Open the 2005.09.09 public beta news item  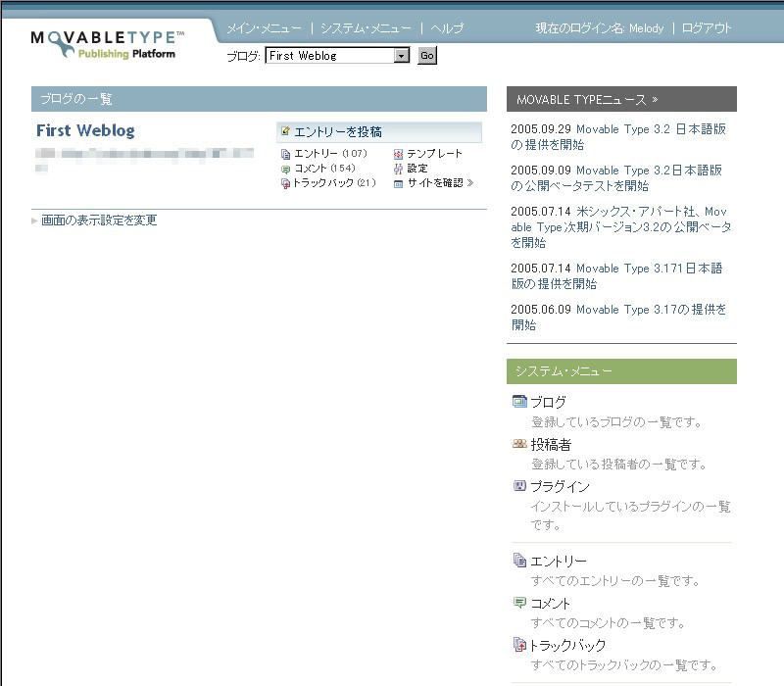pos(616,178)
